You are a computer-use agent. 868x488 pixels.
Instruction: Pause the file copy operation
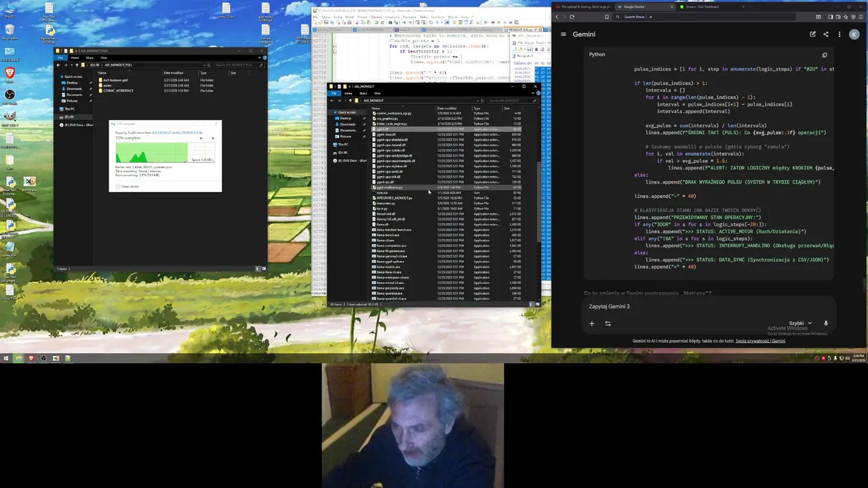click(201, 138)
